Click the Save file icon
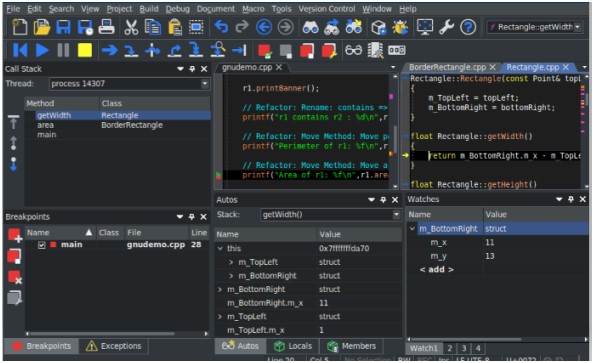The image size is (593, 363). (x=63, y=27)
